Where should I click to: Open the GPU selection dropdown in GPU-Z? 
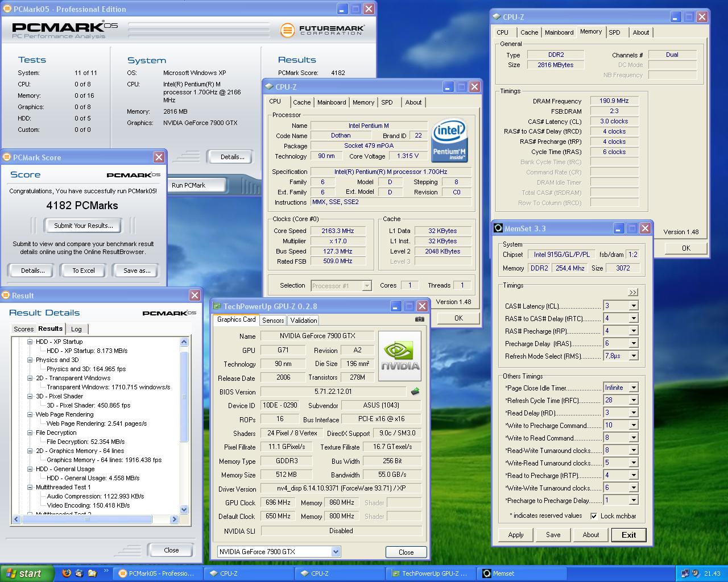click(x=336, y=551)
